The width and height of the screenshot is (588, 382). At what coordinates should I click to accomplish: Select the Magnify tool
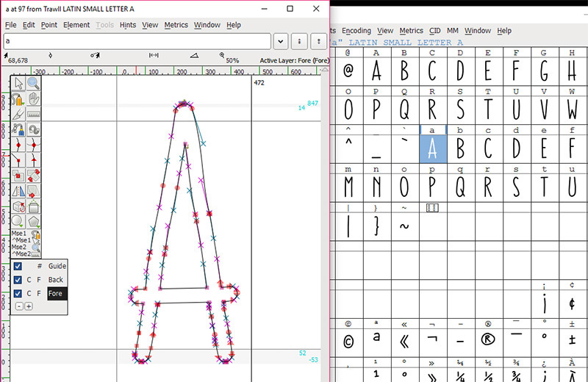click(x=33, y=84)
